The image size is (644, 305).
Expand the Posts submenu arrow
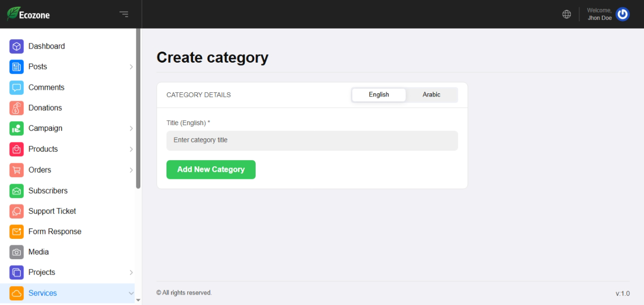(x=131, y=67)
